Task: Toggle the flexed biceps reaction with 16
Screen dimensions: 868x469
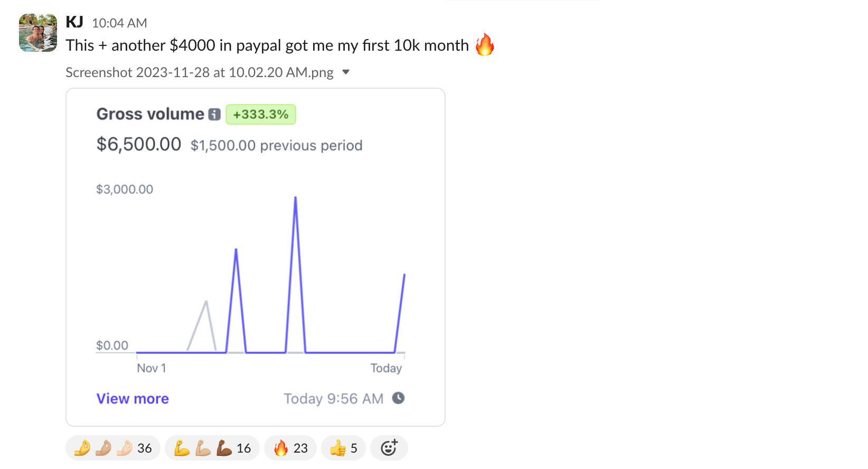Action: click(x=212, y=448)
